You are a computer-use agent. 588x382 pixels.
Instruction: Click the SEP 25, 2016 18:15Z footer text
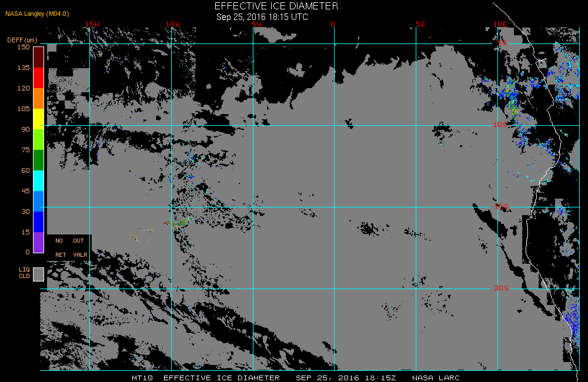(346, 378)
